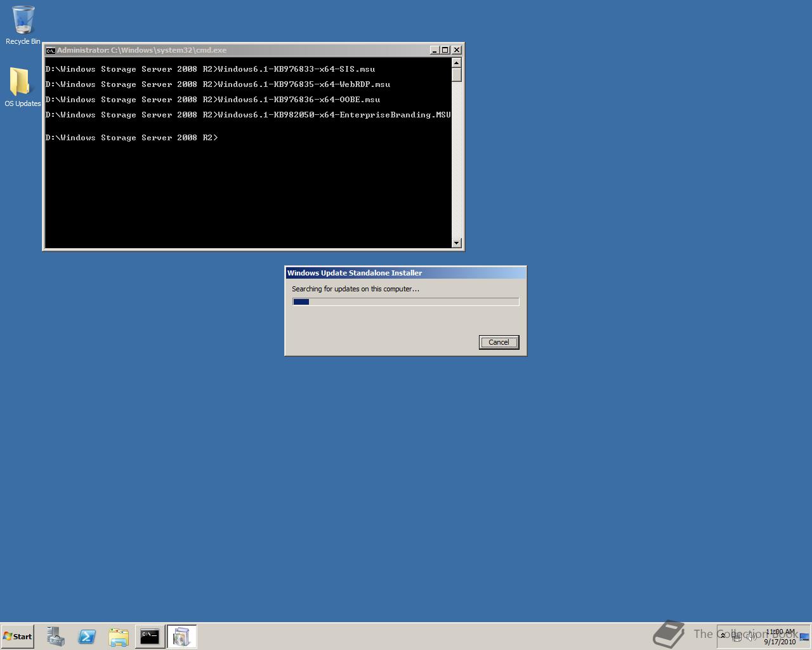Screen dimensions: 812x650
Task: Switch to the cmd.exe taskbar button
Action: 150,636
